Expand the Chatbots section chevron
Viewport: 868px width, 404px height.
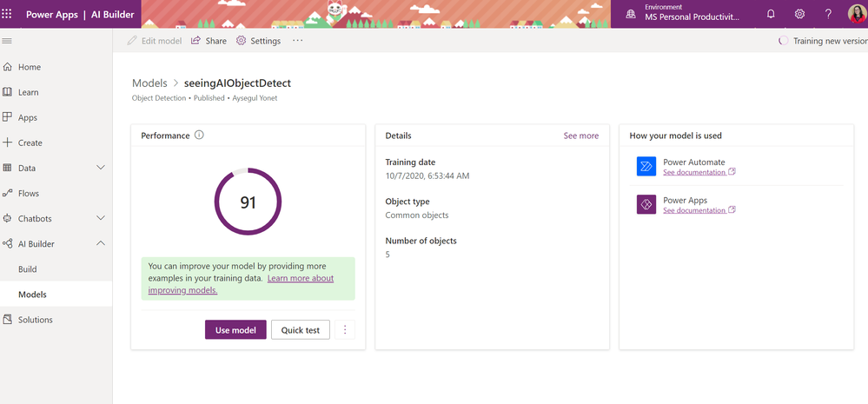tap(101, 218)
